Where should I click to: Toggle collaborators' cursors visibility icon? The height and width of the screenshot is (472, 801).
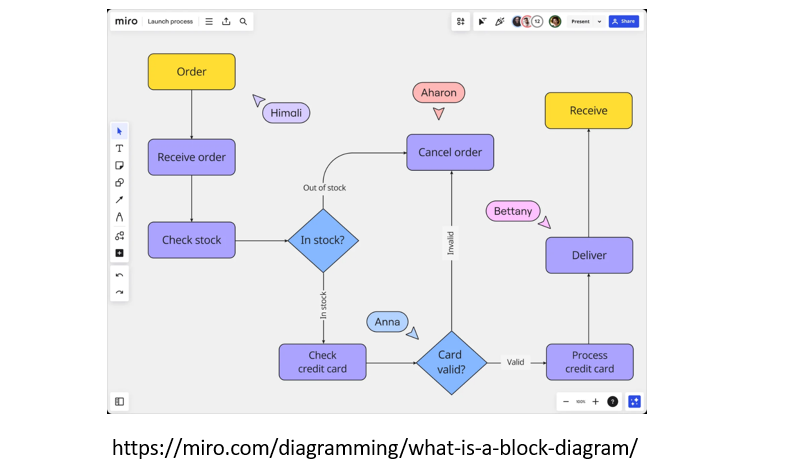click(481, 21)
